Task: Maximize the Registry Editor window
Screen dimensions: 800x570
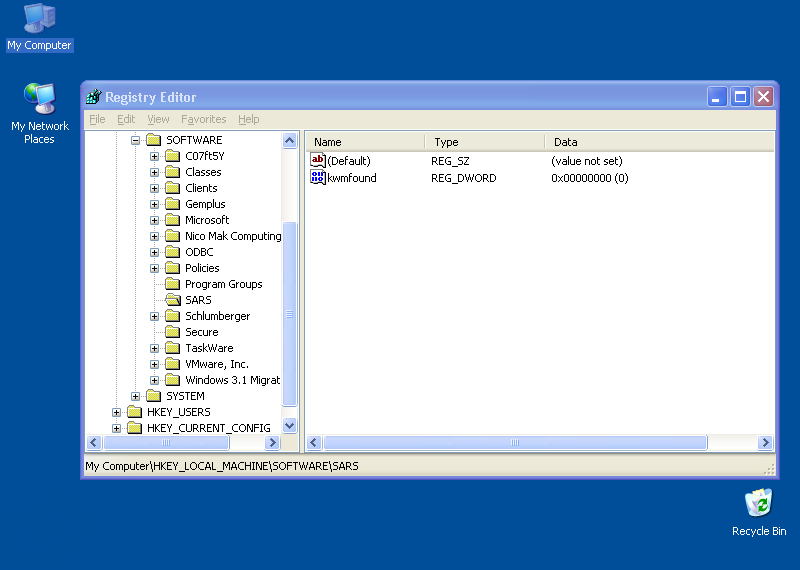Action: coord(740,96)
